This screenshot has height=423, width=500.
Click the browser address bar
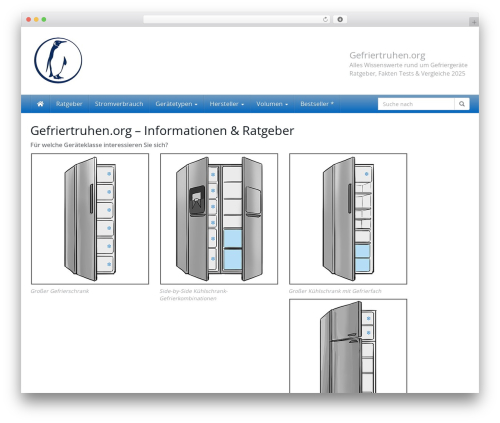pos(237,19)
